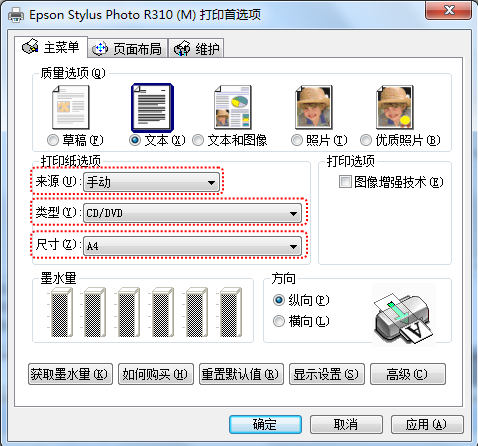
Task: Select the 优质照片 best photo icon
Action: pyautogui.click(x=395, y=107)
